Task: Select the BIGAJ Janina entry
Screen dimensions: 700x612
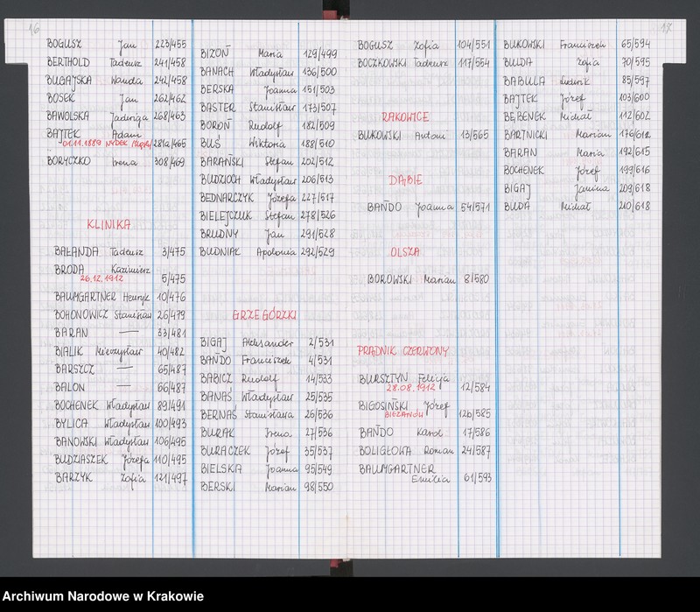Action: point(577,189)
